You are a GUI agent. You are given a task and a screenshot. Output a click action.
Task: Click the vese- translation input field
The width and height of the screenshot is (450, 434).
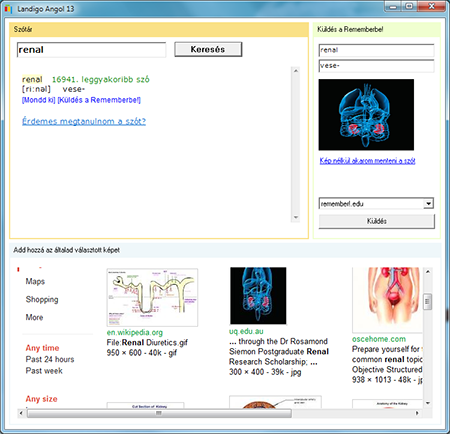click(377, 66)
